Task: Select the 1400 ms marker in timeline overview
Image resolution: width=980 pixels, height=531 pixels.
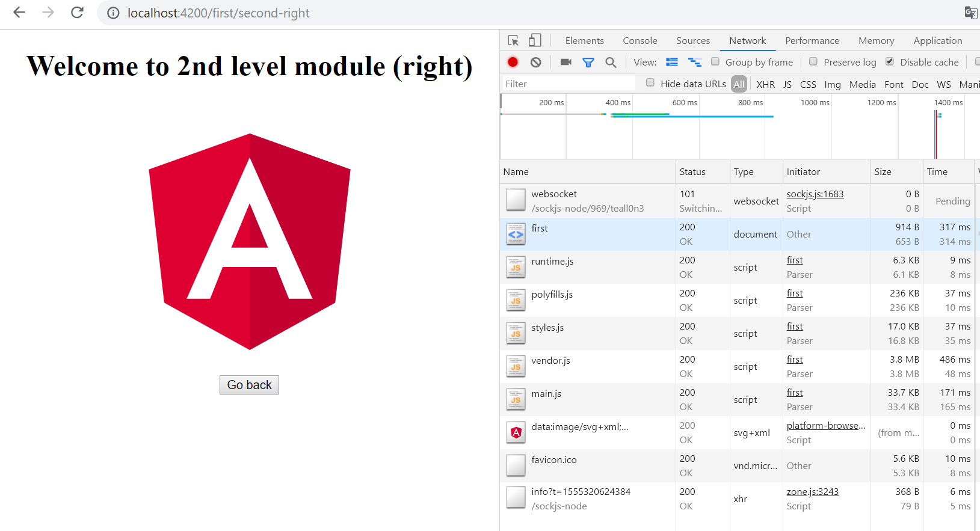Action: point(948,103)
